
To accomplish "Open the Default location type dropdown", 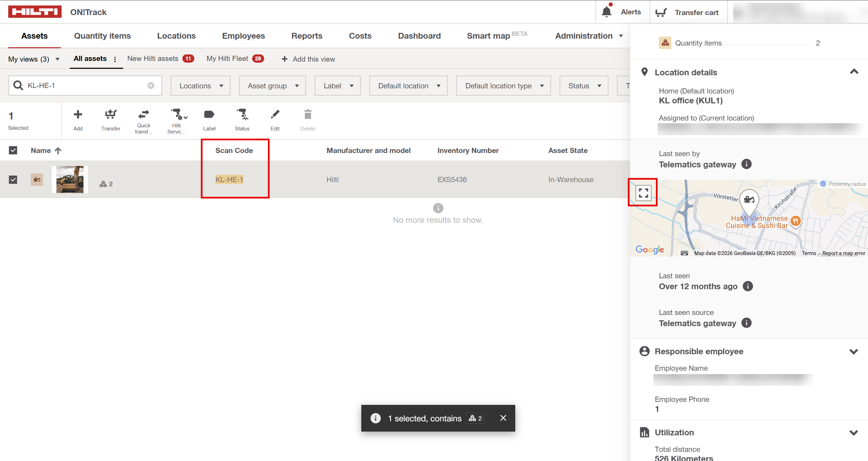I will click(x=503, y=86).
